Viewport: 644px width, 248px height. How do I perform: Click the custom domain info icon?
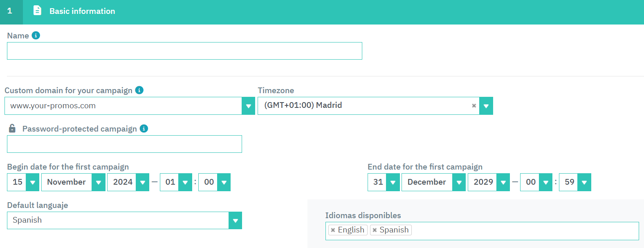click(x=139, y=90)
